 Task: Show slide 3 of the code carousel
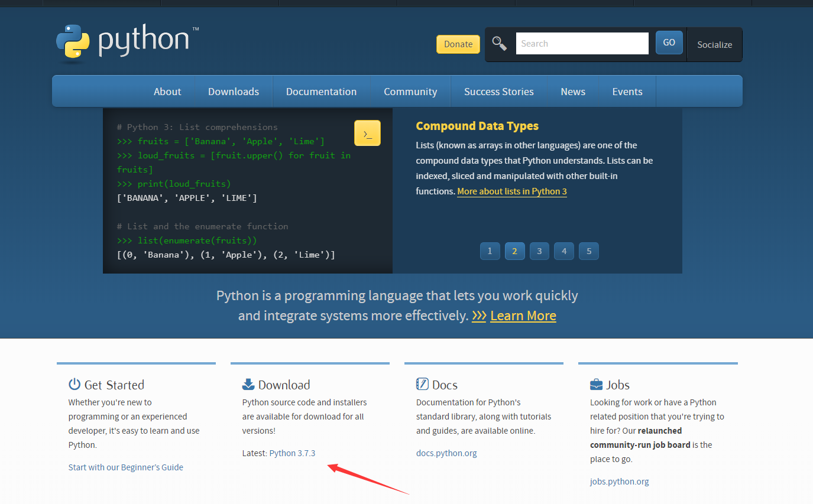click(x=539, y=251)
